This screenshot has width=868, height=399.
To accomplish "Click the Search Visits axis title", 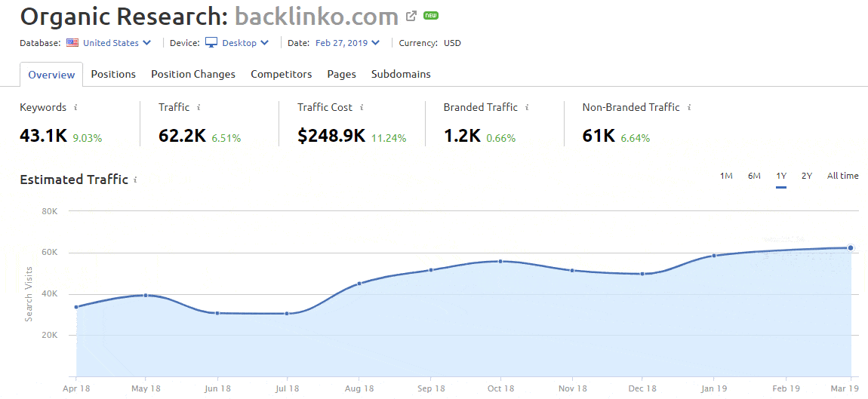I will (29, 294).
